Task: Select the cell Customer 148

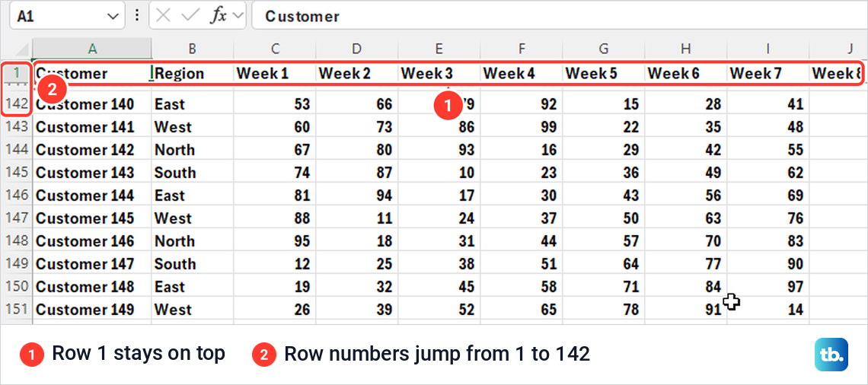Action: [x=92, y=287]
